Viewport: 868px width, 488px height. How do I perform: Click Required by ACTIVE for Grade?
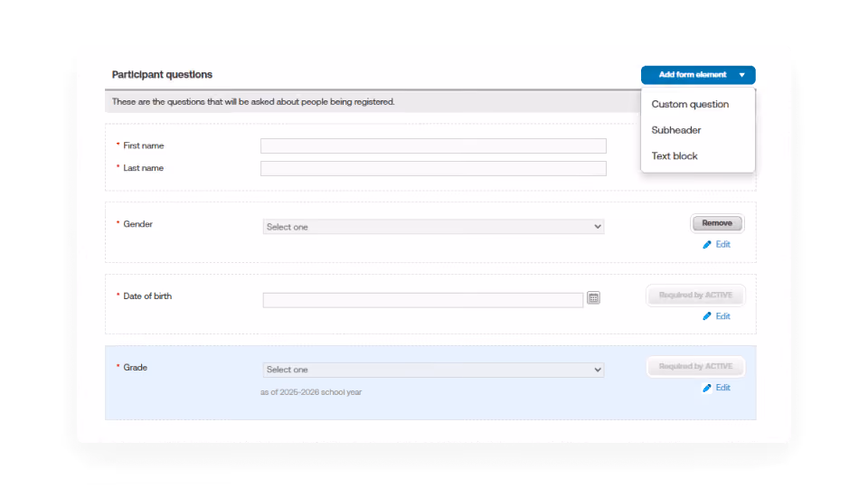click(x=695, y=366)
